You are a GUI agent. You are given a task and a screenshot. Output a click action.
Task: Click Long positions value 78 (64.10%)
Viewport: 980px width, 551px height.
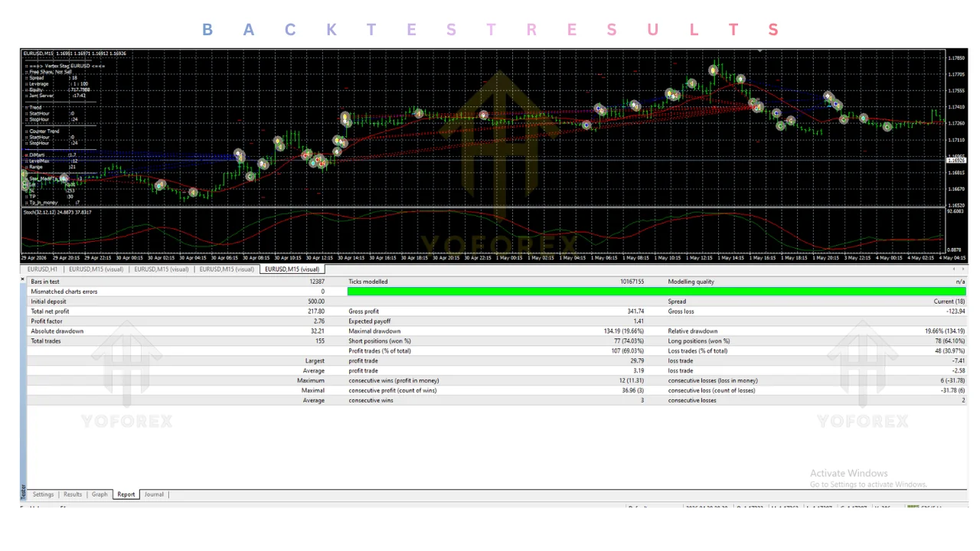(949, 341)
